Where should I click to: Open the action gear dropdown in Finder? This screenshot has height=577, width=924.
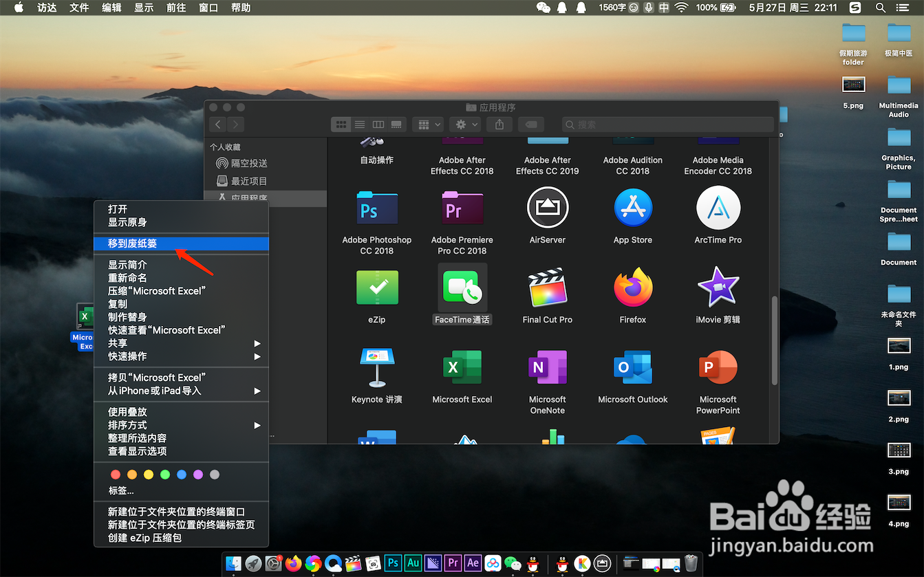(x=466, y=124)
